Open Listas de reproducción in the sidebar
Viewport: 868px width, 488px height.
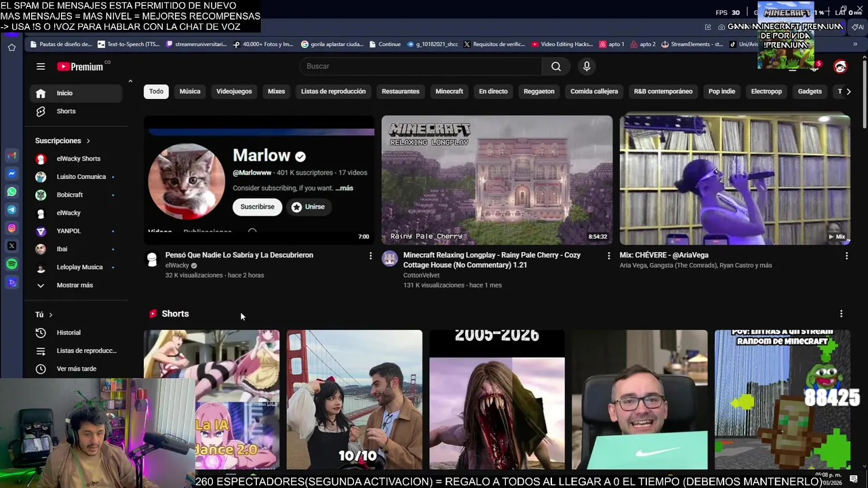point(76,350)
